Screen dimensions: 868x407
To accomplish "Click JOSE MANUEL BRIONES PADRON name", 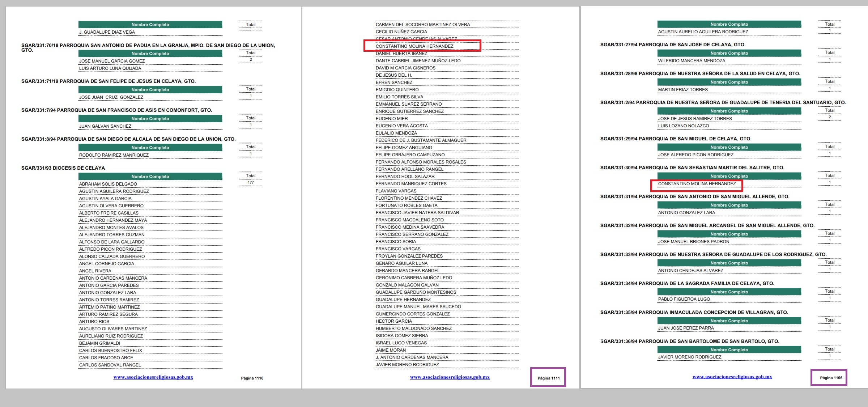I will click(x=694, y=241).
